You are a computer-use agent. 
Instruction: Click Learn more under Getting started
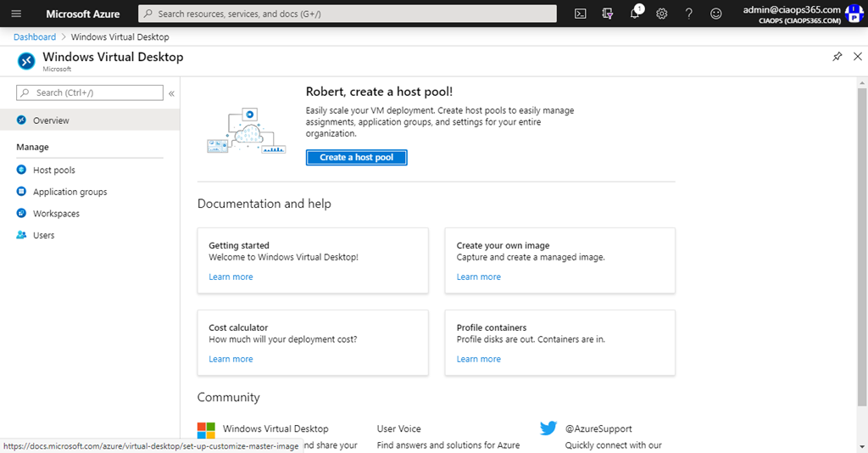click(x=231, y=277)
